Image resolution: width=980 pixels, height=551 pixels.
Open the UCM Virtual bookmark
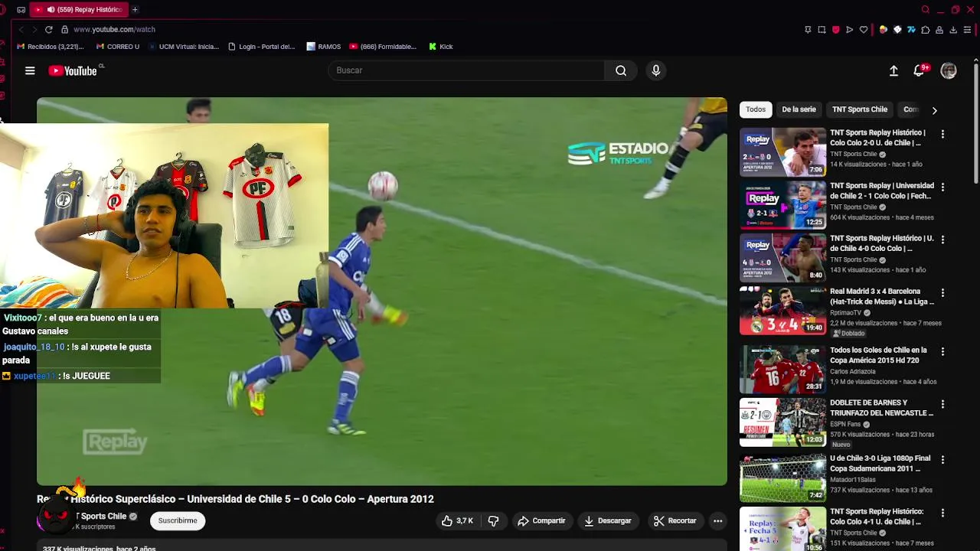[183, 47]
